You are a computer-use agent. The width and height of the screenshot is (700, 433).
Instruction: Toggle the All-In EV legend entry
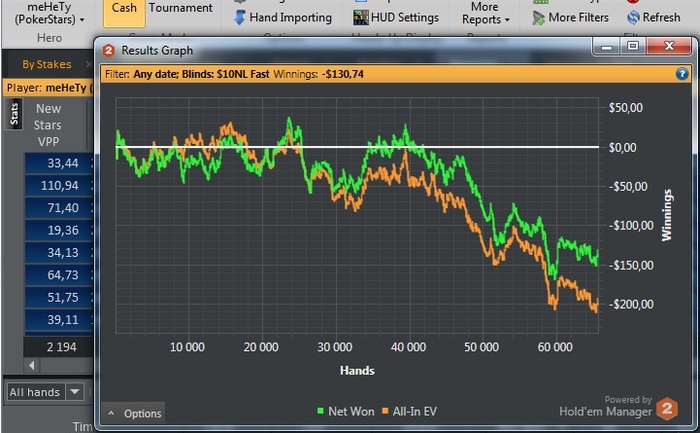(409, 412)
